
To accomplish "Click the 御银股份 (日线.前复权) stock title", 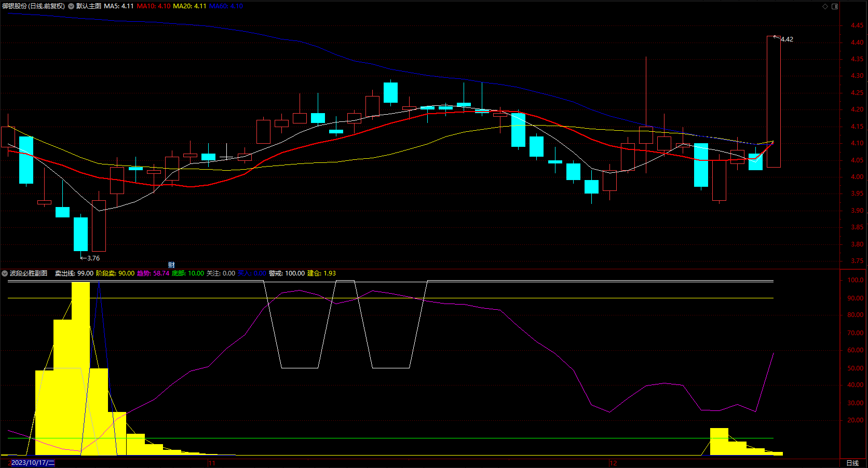I will [34, 6].
